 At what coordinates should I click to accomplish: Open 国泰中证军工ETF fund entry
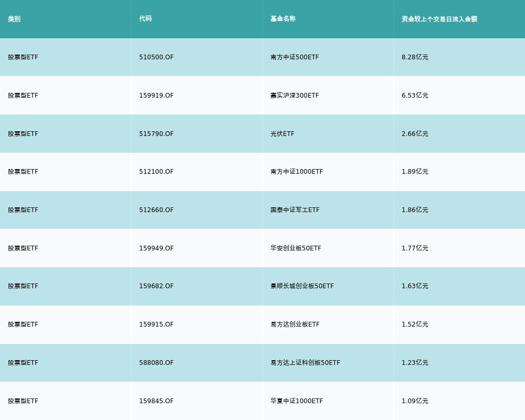pyautogui.click(x=295, y=210)
